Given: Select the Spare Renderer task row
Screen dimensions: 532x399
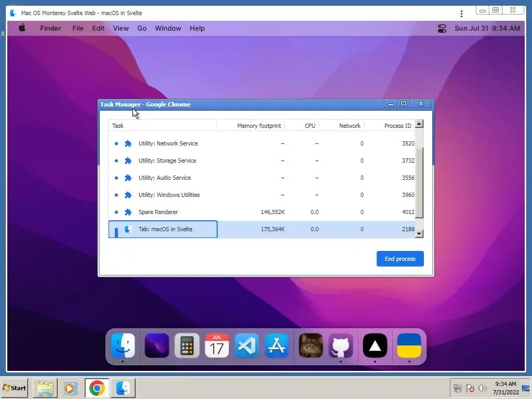Looking at the screenshot, I should pyautogui.click(x=262, y=212).
